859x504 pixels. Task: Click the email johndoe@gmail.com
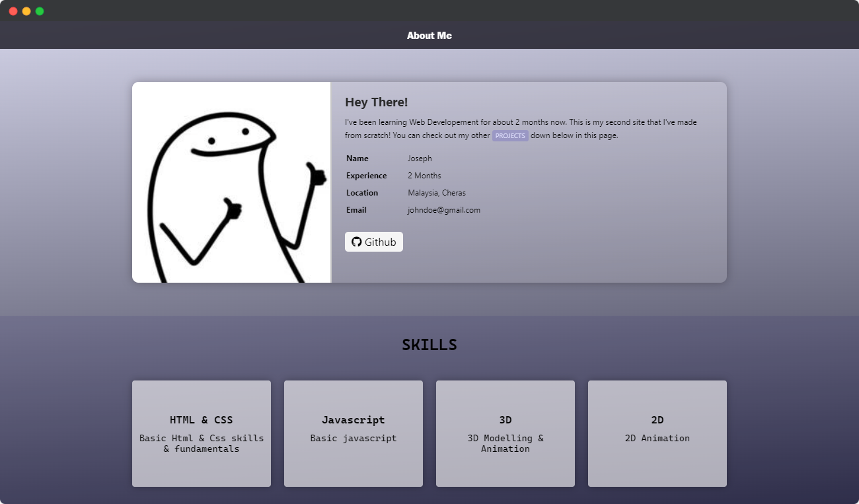tap(444, 210)
